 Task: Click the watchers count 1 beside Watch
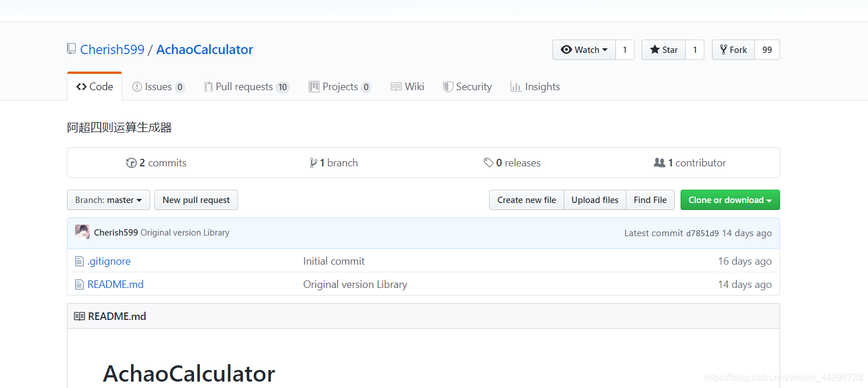click(625, 49)
